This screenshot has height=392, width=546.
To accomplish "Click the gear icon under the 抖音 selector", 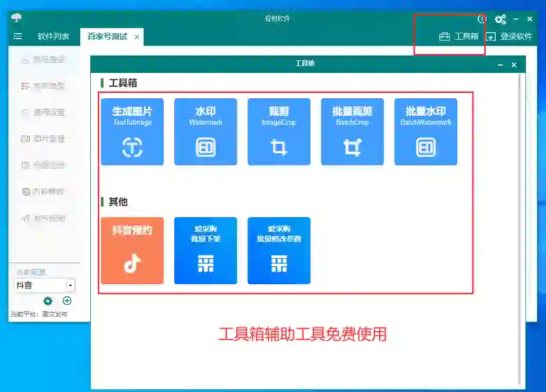I will pos(48,301).
